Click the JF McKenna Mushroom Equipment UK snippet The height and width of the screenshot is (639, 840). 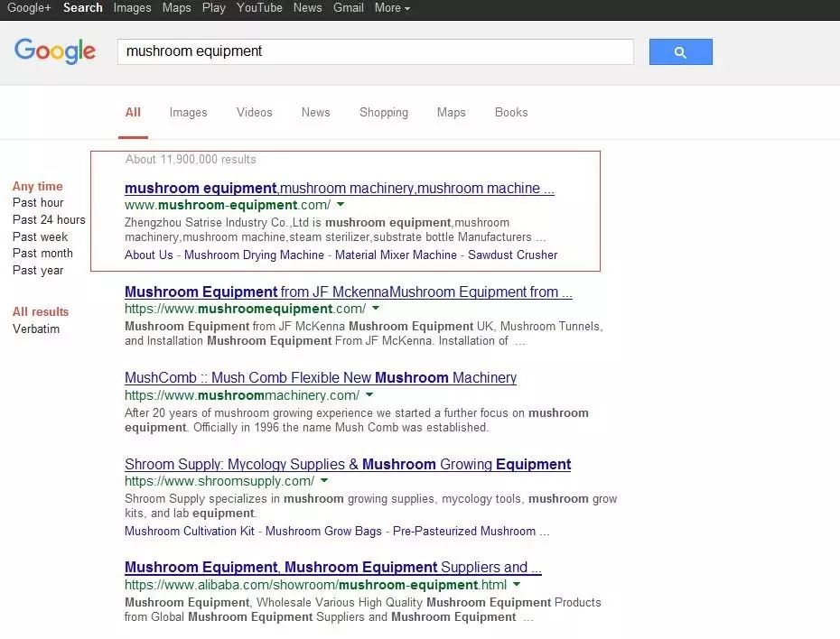pos(364,333)
